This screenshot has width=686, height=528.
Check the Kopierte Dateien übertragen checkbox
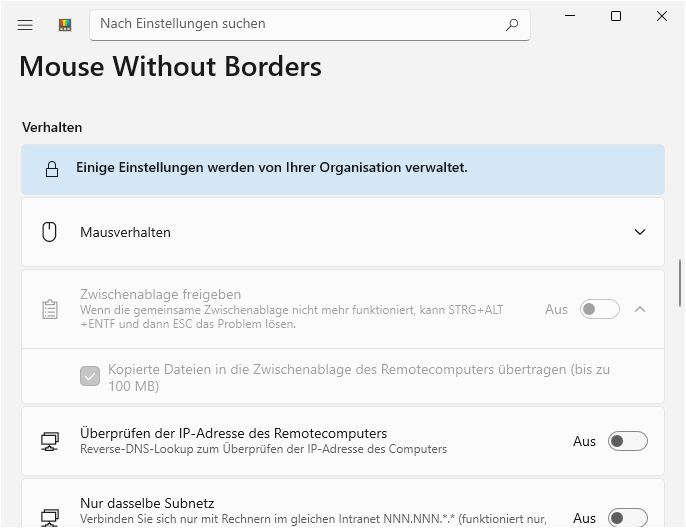(90, 377)
